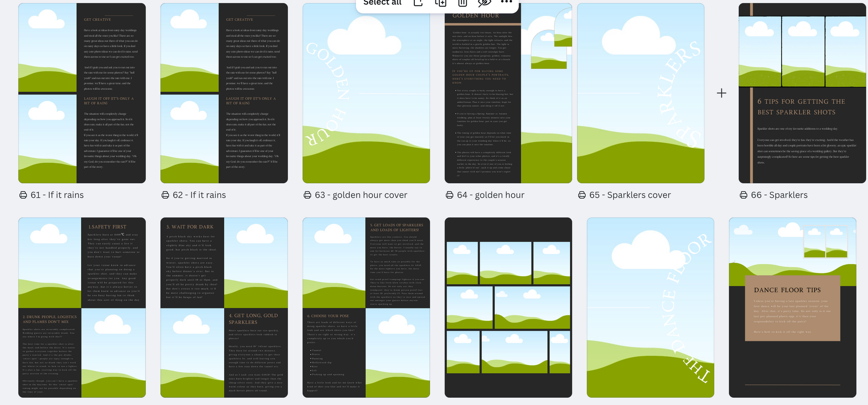Select page 62 If it rains thumbnail
This screenshot has width=868, height=405.
[x=224, y=93]
